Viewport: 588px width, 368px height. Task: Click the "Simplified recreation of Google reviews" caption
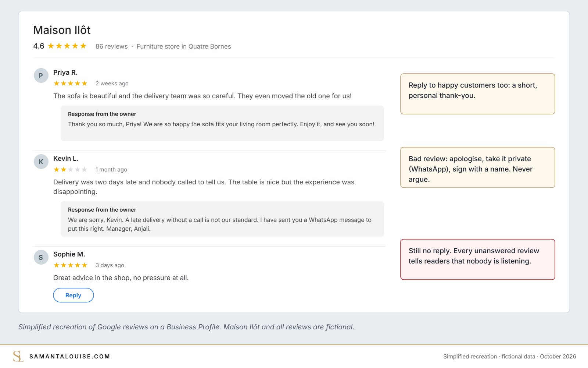pos(186,327)
